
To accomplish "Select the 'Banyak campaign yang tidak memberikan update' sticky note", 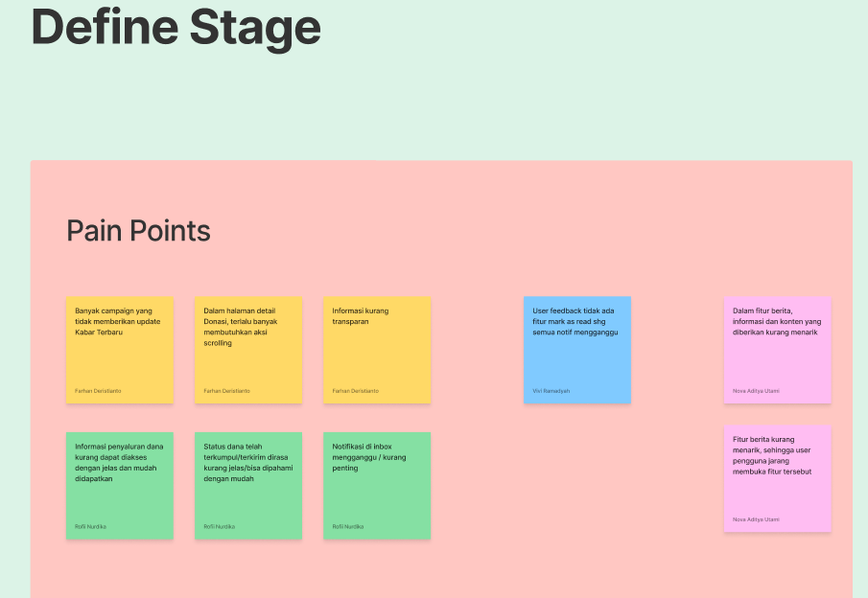I will pos(120,350).
